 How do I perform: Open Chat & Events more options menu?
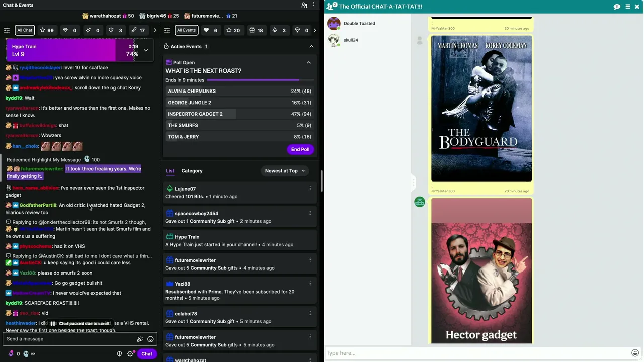[x=314, y=5]
